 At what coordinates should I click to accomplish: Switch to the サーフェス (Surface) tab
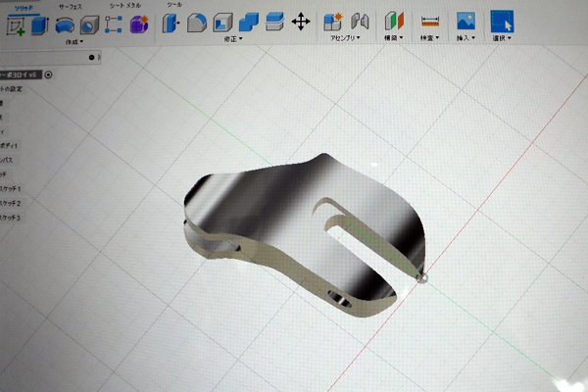click(x=70, y=6)
